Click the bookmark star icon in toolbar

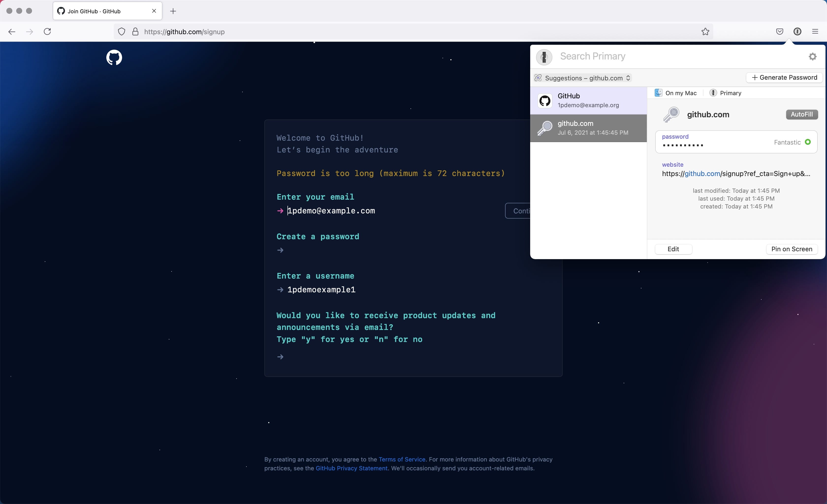pos(705,31)
